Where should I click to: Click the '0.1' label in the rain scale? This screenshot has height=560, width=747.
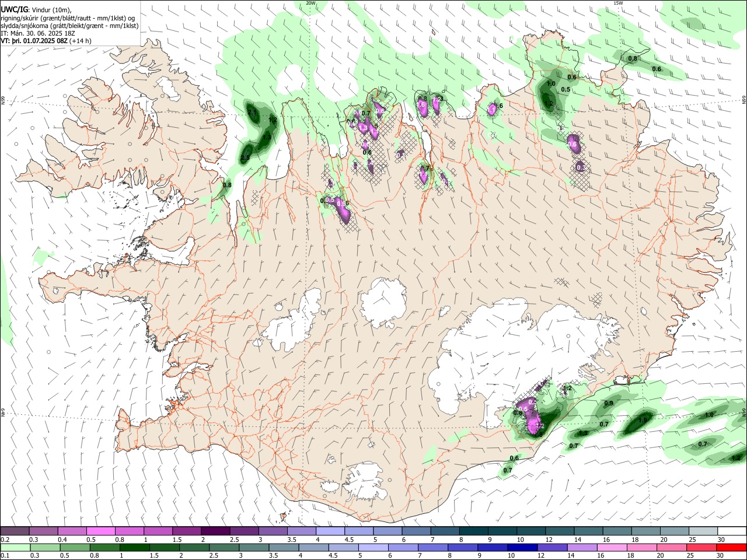point(5,555)
